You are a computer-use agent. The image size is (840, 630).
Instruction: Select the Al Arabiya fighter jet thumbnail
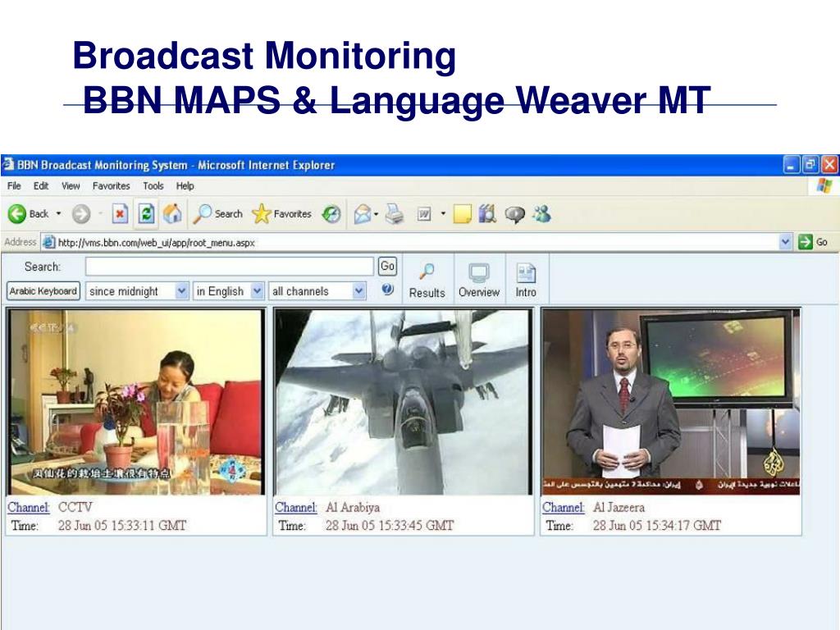coord(404,402)
